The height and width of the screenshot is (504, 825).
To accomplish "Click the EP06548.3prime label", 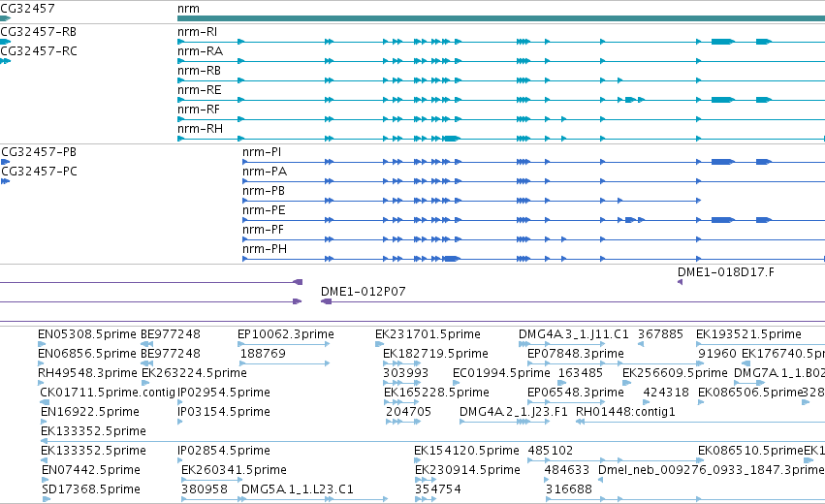I will tap(576, 393).
